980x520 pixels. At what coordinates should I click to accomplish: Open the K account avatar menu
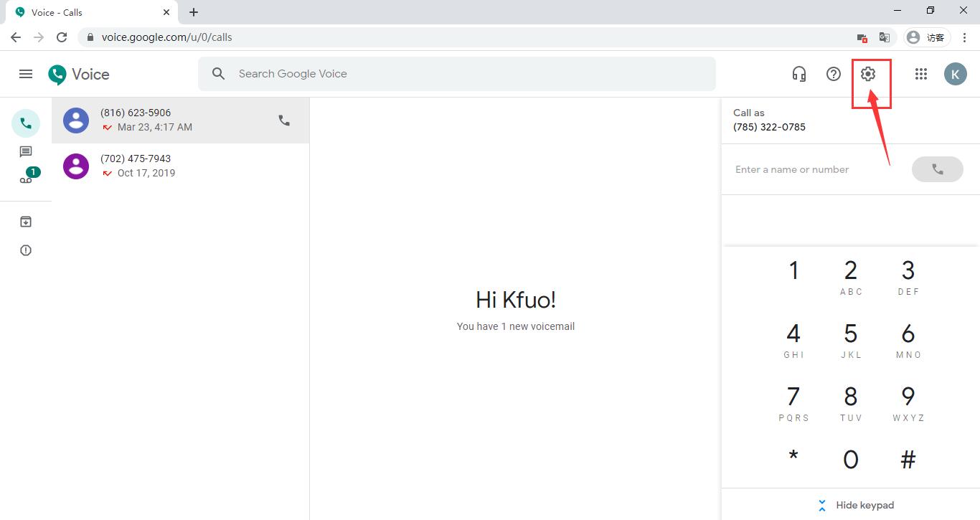point(955,74)
